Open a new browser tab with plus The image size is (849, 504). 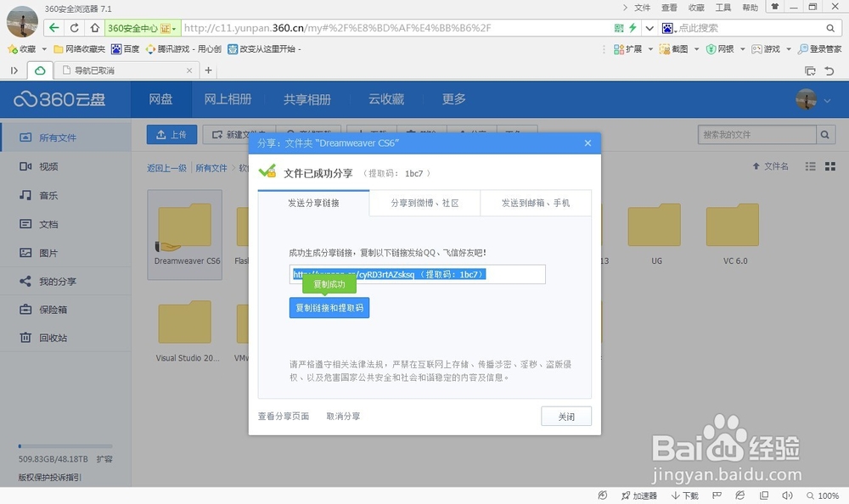pos(209,70)
